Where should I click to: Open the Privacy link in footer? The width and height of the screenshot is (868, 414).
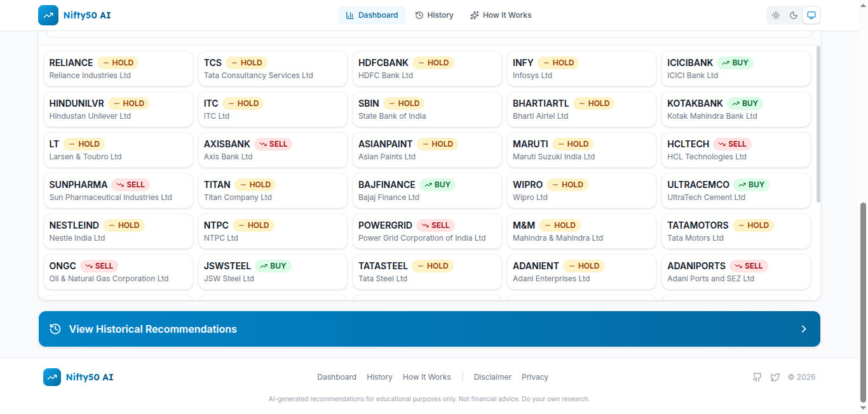pos(534,377)
